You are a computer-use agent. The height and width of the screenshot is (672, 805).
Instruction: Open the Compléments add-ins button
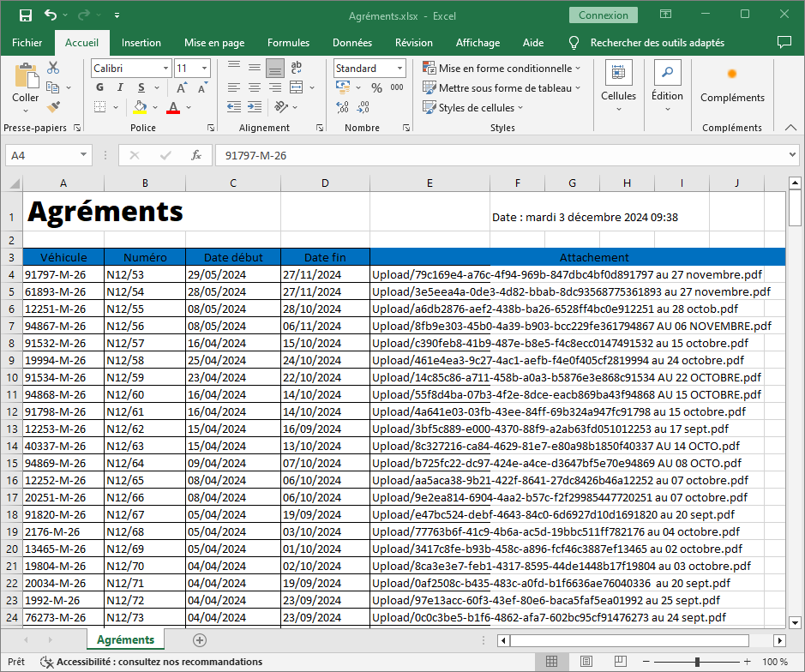pyautogui.click(x=732, y=85)
